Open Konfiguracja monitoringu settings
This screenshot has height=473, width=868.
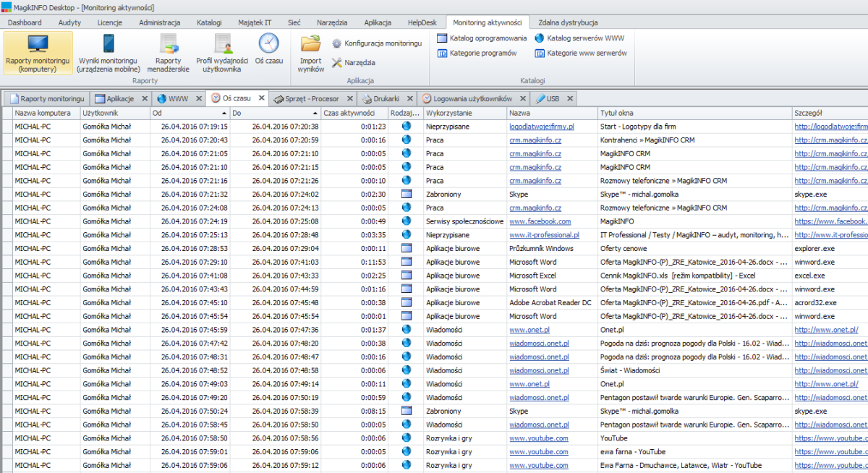tap(377, 43)
